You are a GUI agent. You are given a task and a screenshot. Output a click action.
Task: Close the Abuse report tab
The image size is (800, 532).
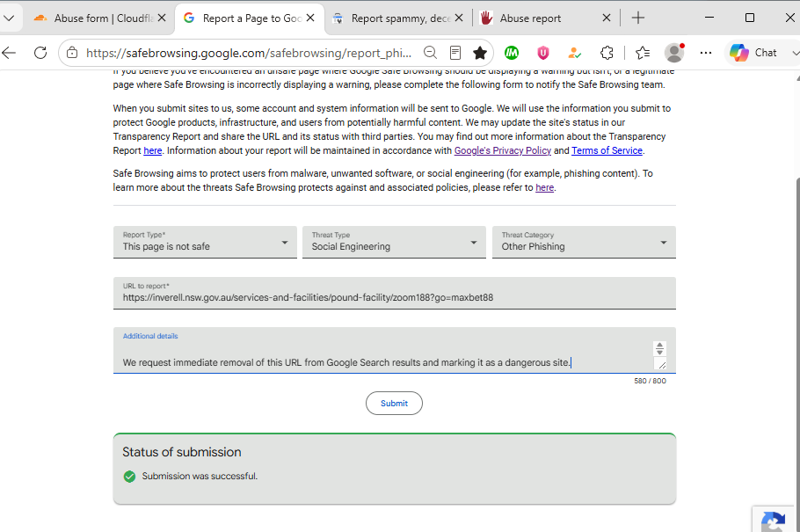(x=606, y=18)
